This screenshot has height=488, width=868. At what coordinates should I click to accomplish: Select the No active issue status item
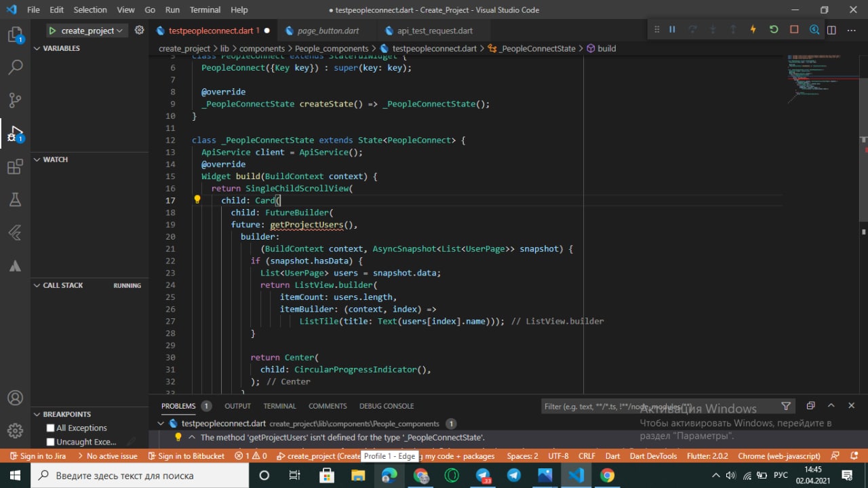(x=107, y=456)
